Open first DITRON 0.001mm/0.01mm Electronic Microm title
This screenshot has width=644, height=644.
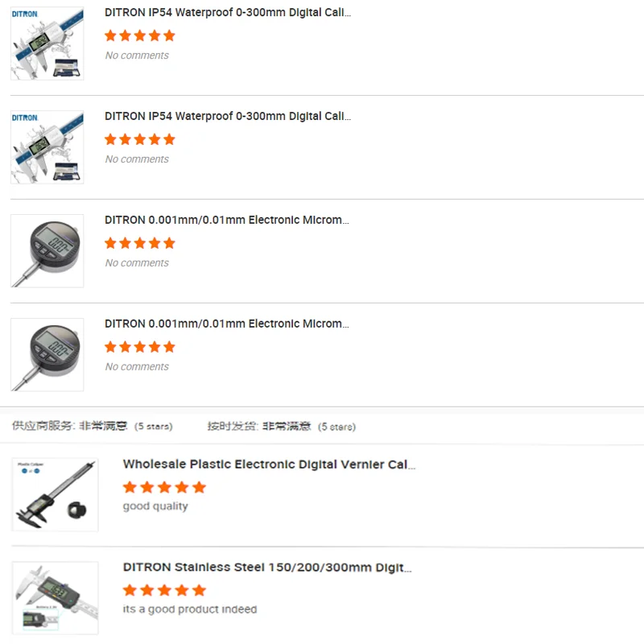click(227, 220)
